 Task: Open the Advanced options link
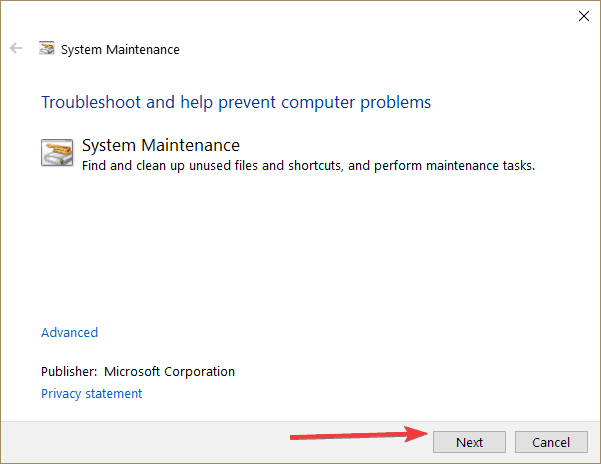(x=69, y=333)
